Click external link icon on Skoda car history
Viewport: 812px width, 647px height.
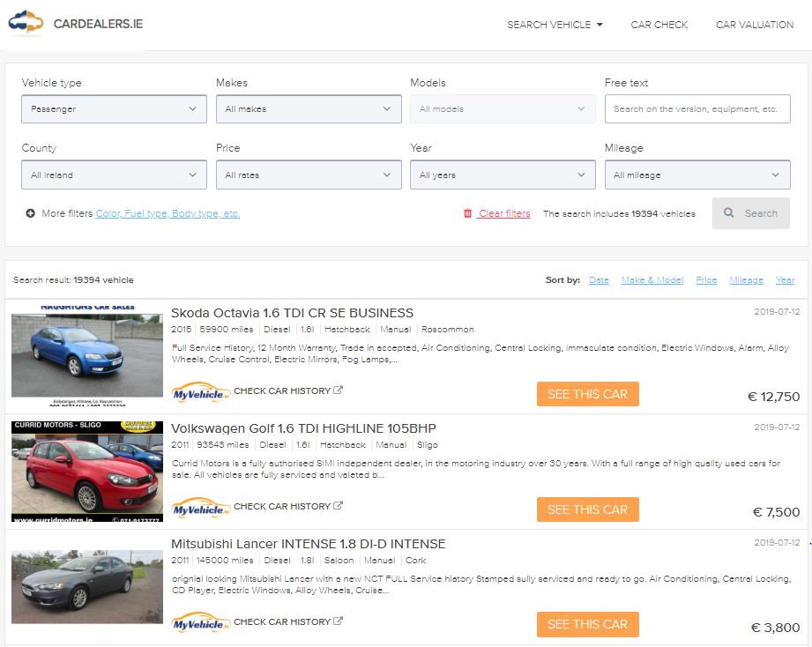coord(339,390)
